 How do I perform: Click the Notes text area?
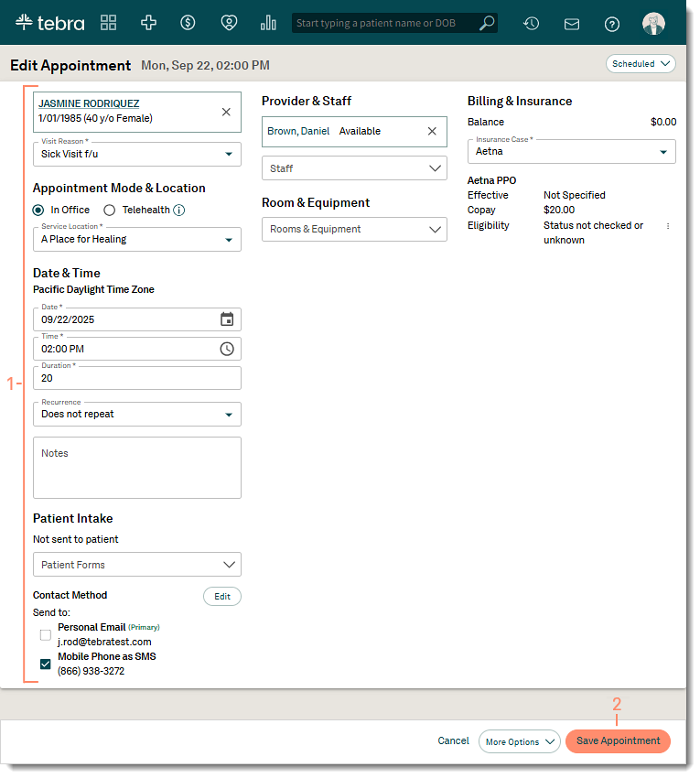[x=137, y=468]
